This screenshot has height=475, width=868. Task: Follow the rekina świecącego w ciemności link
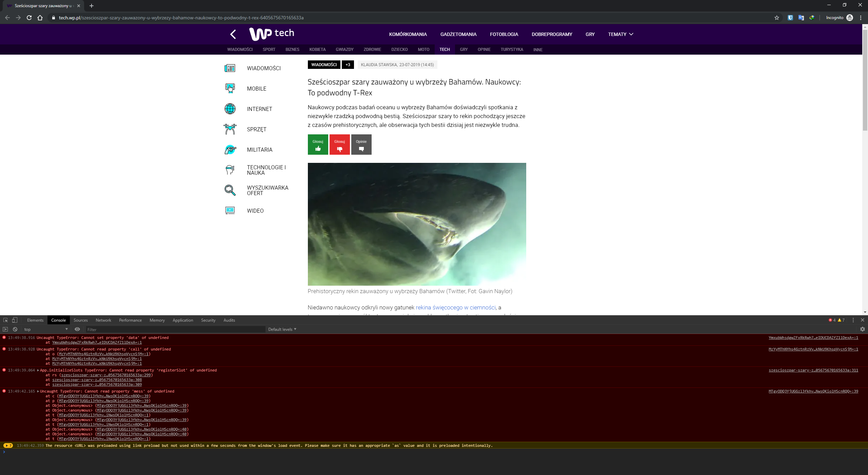pyautogui.click(x=455, y=307)
